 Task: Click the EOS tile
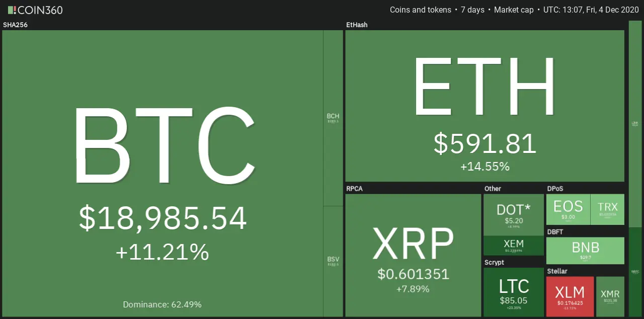click(x=568, y=209)
